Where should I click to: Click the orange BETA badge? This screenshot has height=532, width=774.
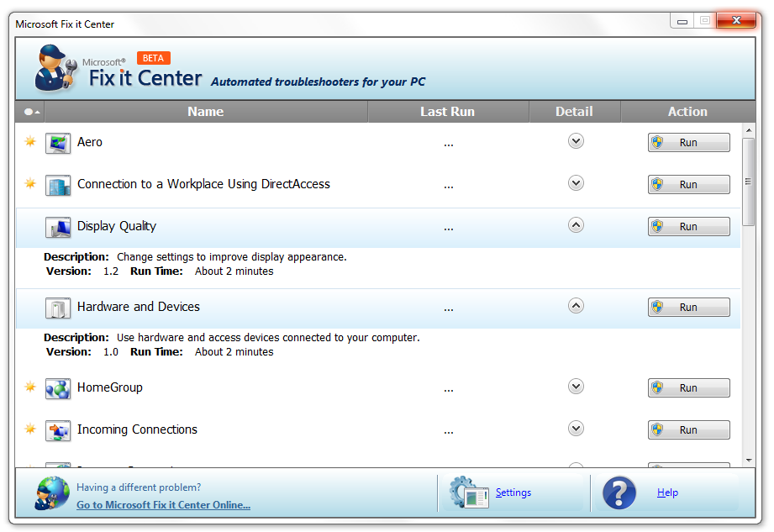point(154,58)
